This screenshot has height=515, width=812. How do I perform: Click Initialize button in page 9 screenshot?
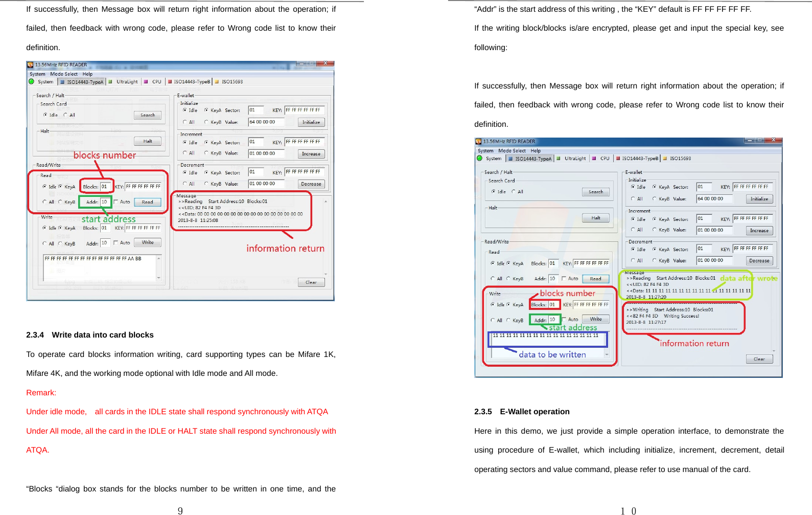[x=311, y=122]
